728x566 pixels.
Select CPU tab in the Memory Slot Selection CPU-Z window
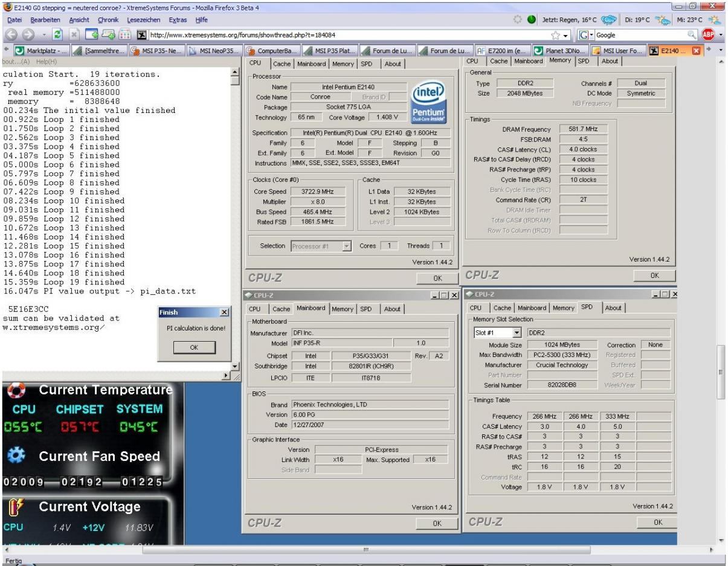point(475,307)
